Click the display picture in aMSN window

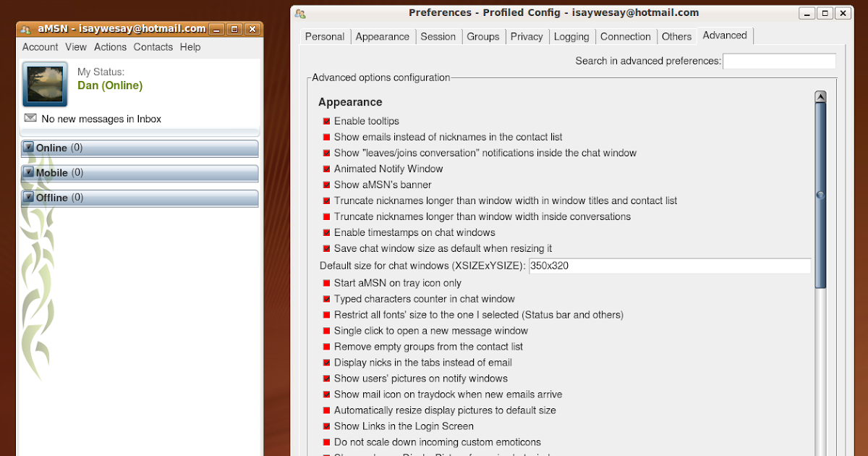[x=45, y=85]
